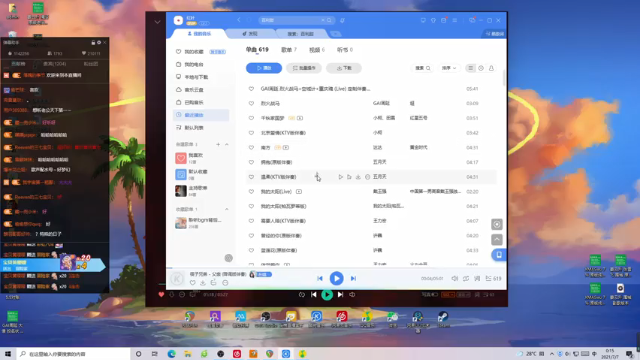Click the blue phone floating button
Screen dimensions: 640x360
click(499, 255)
